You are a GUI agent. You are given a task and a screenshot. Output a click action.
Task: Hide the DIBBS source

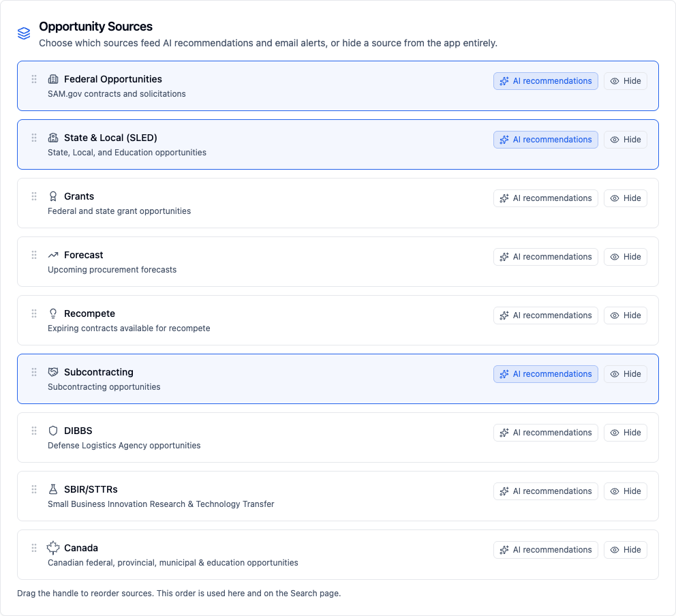tap(625, 433)
